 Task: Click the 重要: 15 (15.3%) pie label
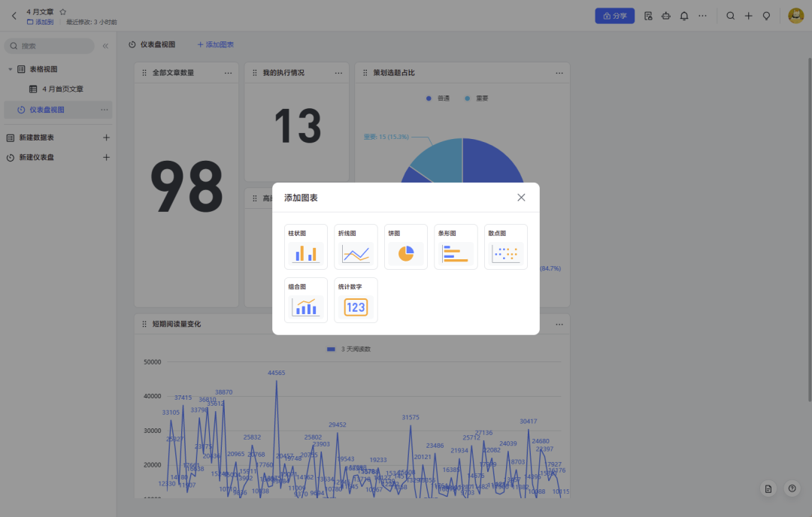click(386, 137)
